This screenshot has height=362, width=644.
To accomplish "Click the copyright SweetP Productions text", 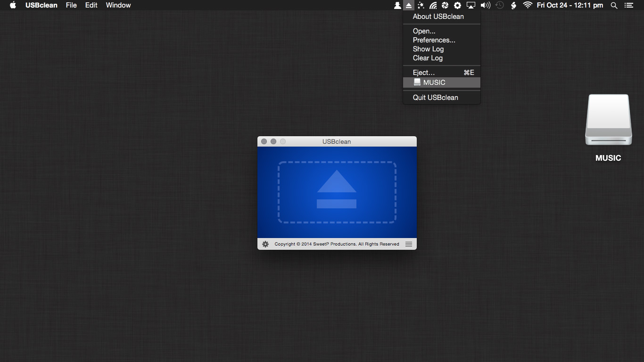I will tap(337, 244).
